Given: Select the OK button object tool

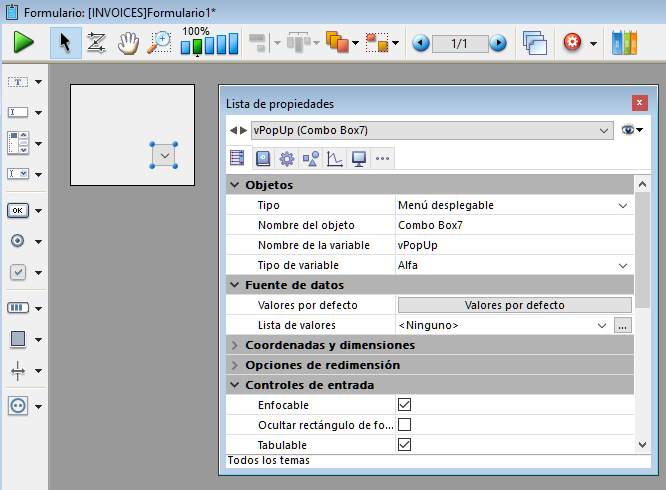Looking at the screenshot, I should (18, 210).
